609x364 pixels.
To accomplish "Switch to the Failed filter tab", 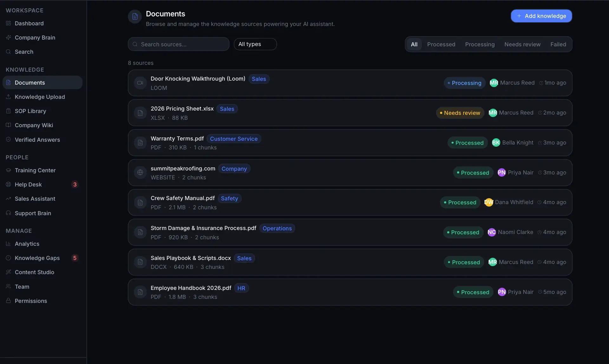I will pyautogui.click(x=558, y=44).
